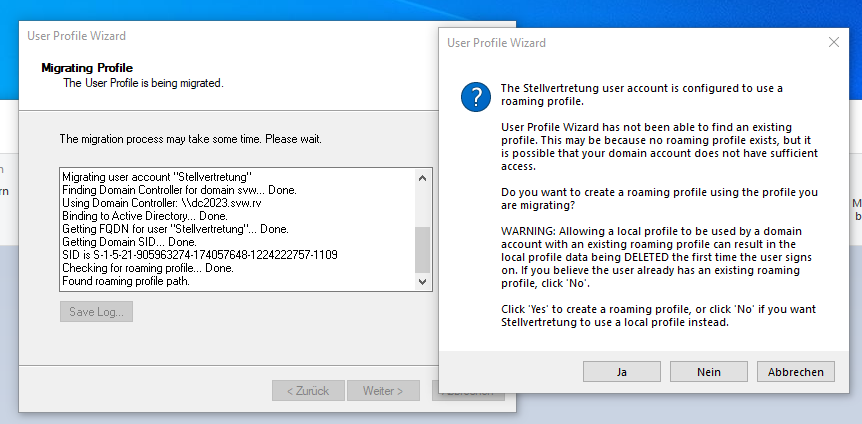The height and width of the screenshot is (424, 862).
Task: Click the Save Log... button
Action: pyautogui.click(x=96, y=312)
